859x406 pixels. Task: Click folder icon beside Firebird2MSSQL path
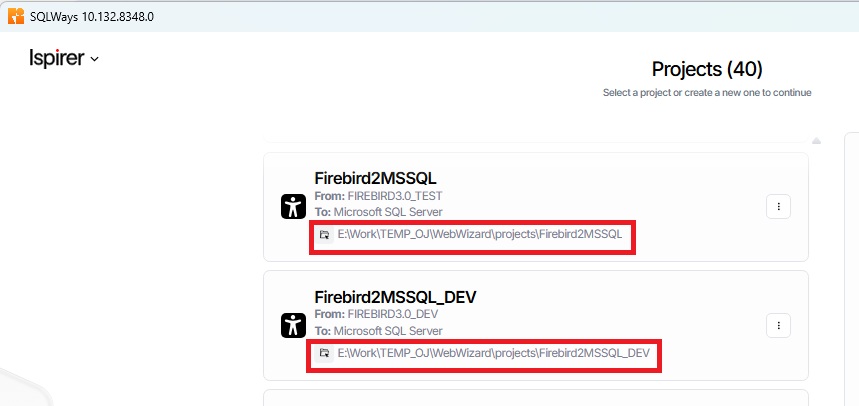(x=324, y=235)
